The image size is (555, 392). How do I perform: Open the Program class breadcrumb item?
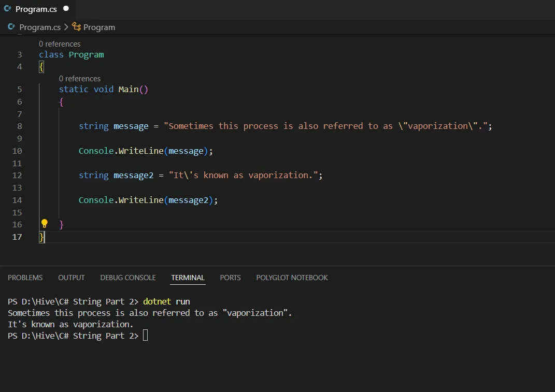click(x=99, y=27)
